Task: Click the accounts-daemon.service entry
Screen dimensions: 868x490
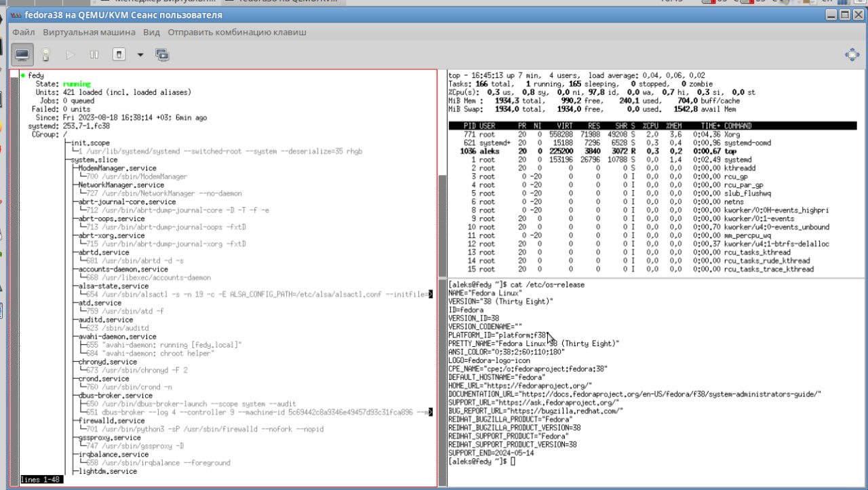Action: [x=123, y=269]
